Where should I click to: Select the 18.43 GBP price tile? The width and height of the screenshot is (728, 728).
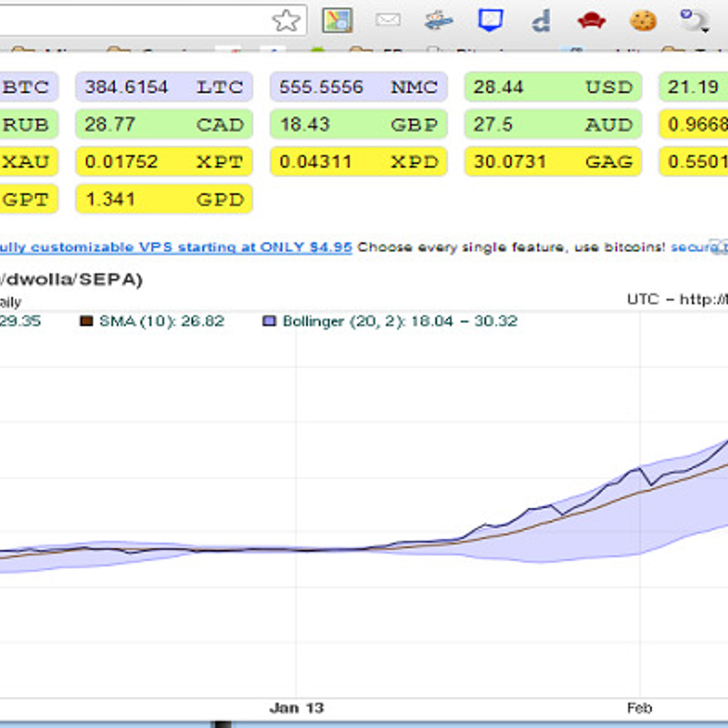tap(359, 124)
